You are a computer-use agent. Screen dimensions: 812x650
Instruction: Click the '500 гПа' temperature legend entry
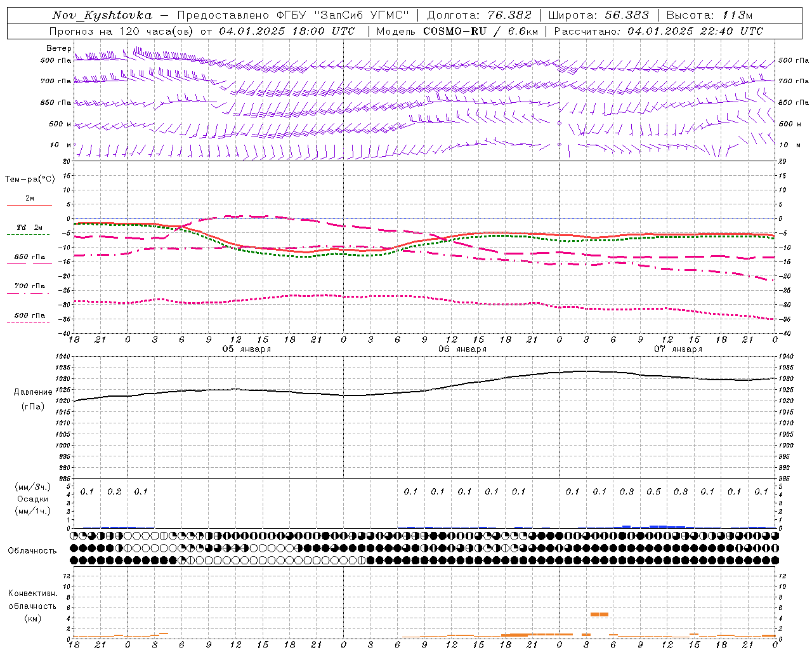click(30, 315)
